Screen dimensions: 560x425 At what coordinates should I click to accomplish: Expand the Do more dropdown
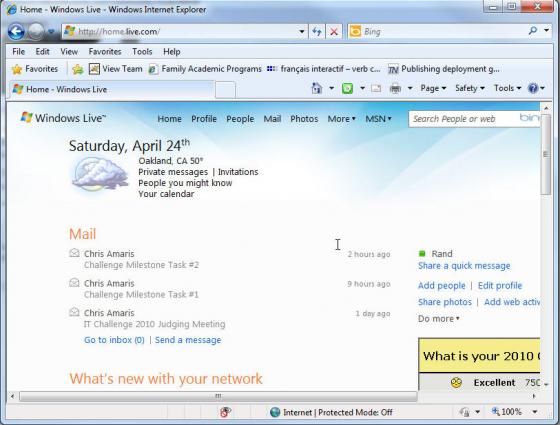tap(439, 319)
